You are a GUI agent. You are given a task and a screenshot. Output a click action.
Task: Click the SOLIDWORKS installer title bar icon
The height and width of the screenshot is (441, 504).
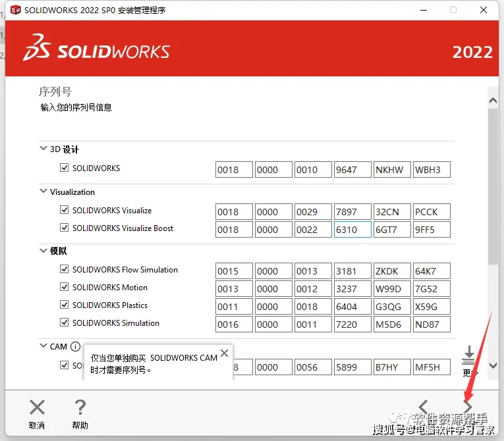coord(15,10)
